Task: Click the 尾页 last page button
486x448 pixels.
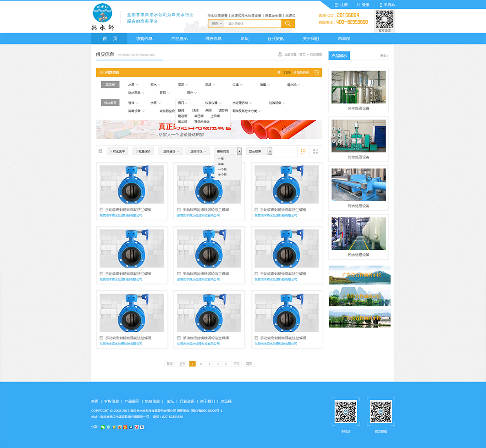Action: pyautogui.click(x=249, y=364)
